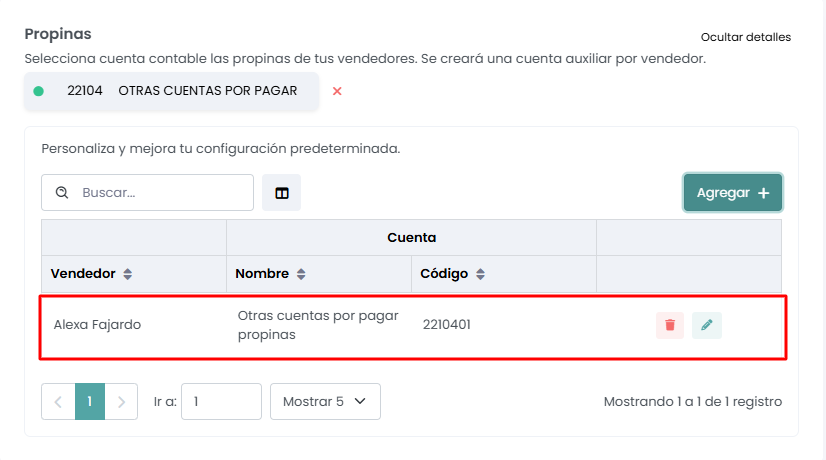This screenshot has width=826, height=460.
Task: Click the search magnifier icon
Action: pyautogui.click(x=62, y=193)
